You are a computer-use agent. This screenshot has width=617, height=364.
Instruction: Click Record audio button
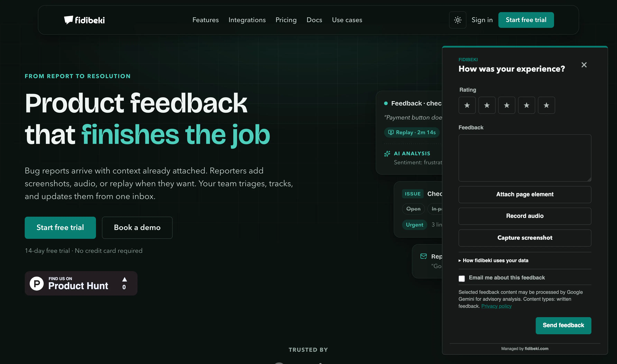(525, 216)
